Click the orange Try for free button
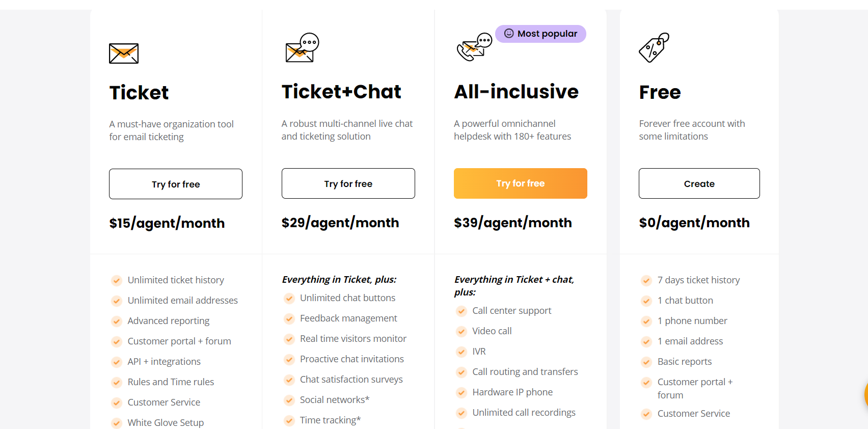 click(x=520, y=183)
